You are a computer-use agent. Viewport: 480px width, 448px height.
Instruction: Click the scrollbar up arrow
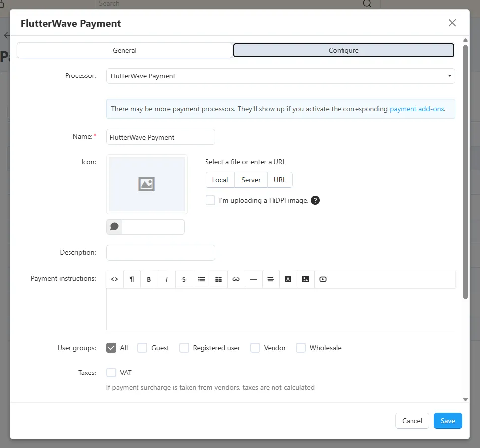click(465, 40)
